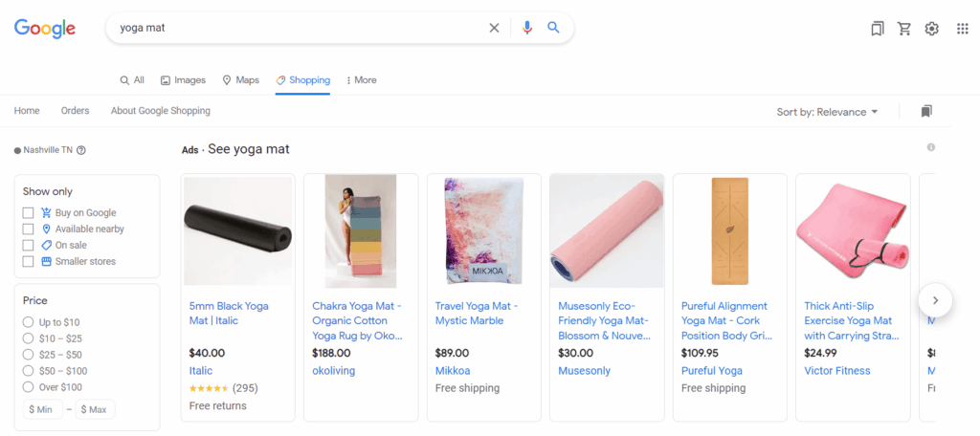Open the Google apps grid icon
Image resolution: width=980 pixels, height=436 pixels.
pyautogui.click(x=963, y=29)
